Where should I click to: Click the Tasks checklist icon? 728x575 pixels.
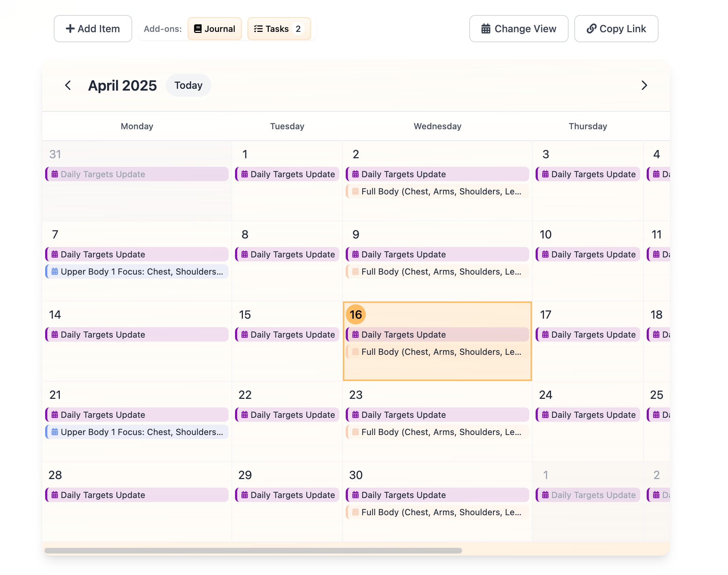[x=258, y=29]
